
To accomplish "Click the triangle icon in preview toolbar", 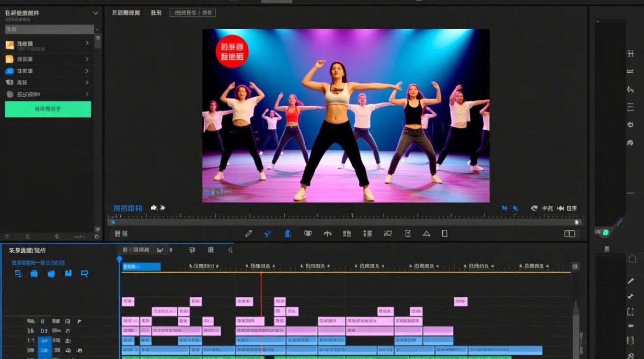I will 426,234.
